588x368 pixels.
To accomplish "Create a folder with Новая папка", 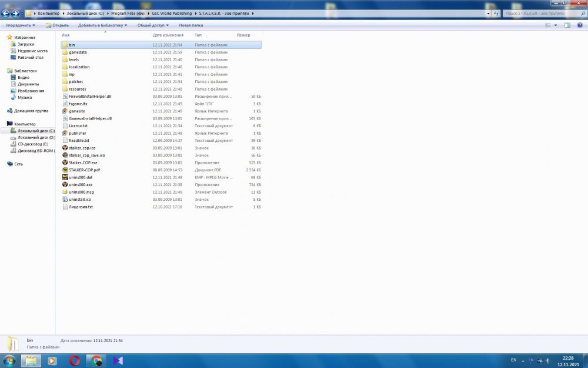I will click(191, 25).
